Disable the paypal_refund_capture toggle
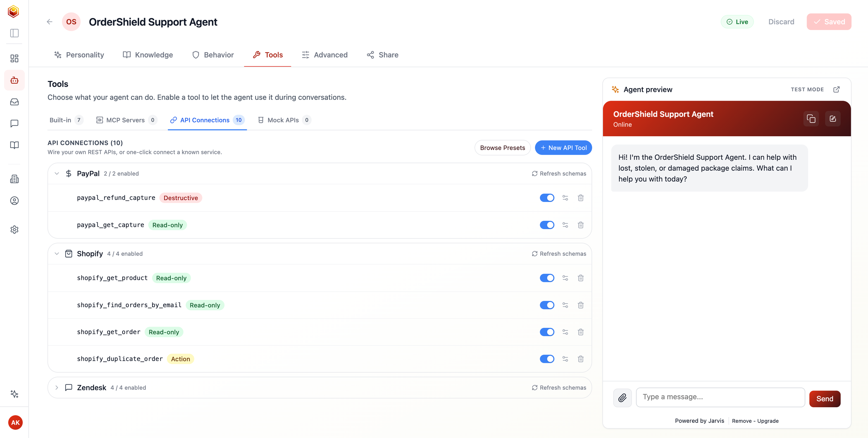The width and height of the screenshot is (868, 438). pos(547,198)
